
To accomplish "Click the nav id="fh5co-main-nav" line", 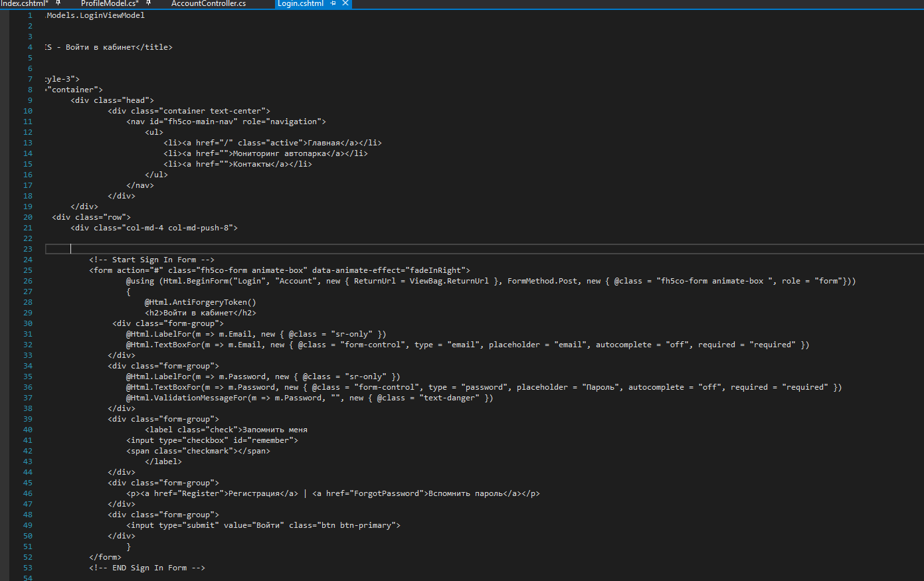I will [227, 122].
